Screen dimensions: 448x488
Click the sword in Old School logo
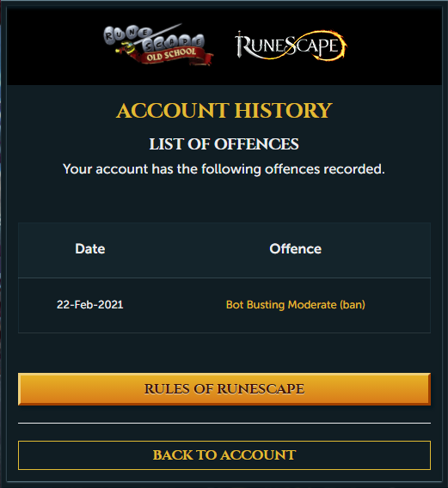coord(150,39)
